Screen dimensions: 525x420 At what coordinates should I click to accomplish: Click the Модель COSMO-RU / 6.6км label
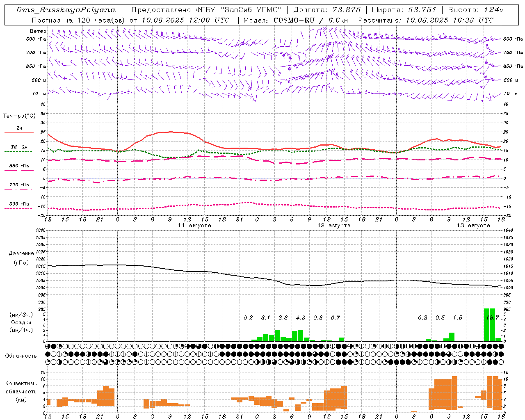pos(296,20)
